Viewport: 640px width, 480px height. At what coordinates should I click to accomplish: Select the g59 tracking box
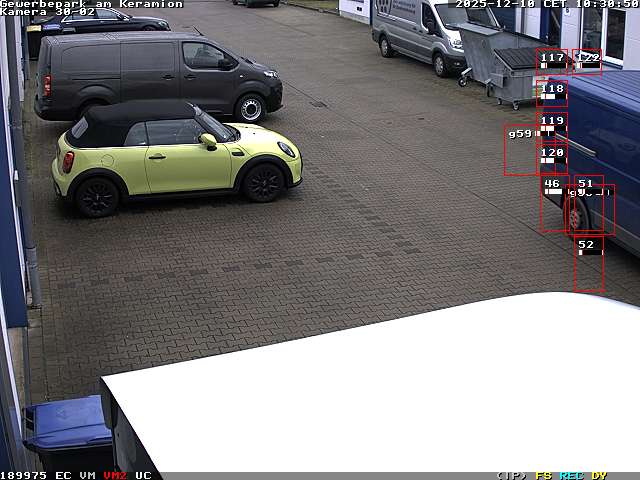coord(520,134)
